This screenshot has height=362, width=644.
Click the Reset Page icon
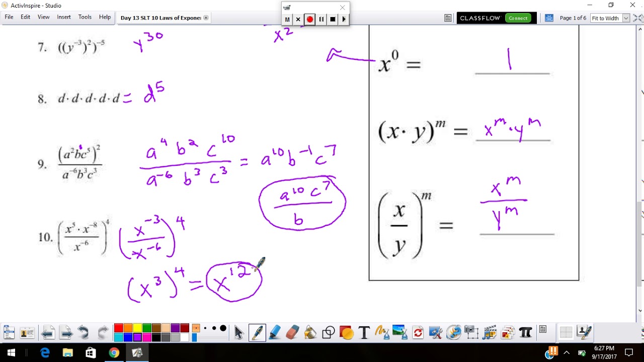tap(418, 332)
